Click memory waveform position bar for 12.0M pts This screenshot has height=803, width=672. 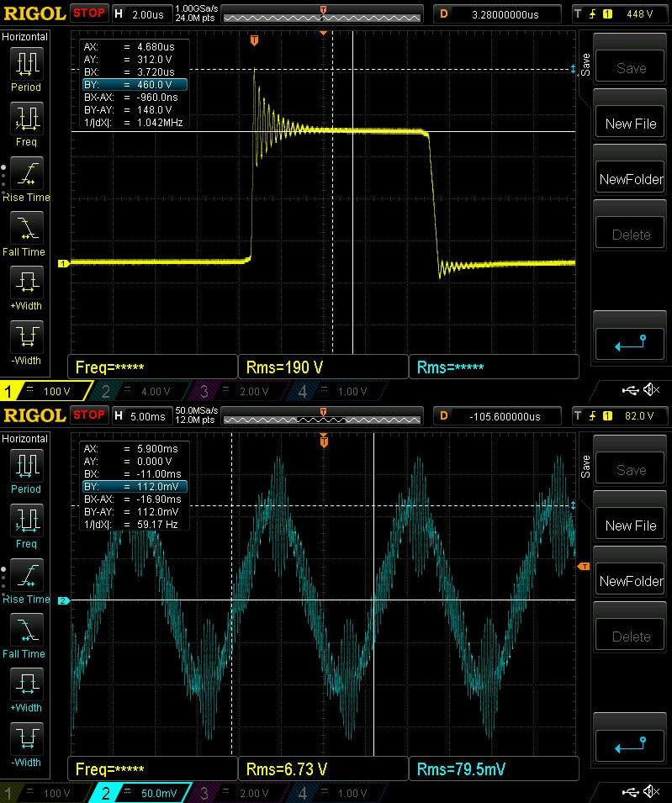point(322,416)
